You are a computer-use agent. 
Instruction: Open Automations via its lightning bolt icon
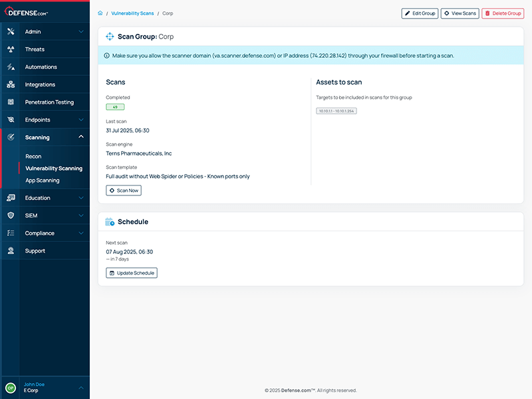(11, 66)
